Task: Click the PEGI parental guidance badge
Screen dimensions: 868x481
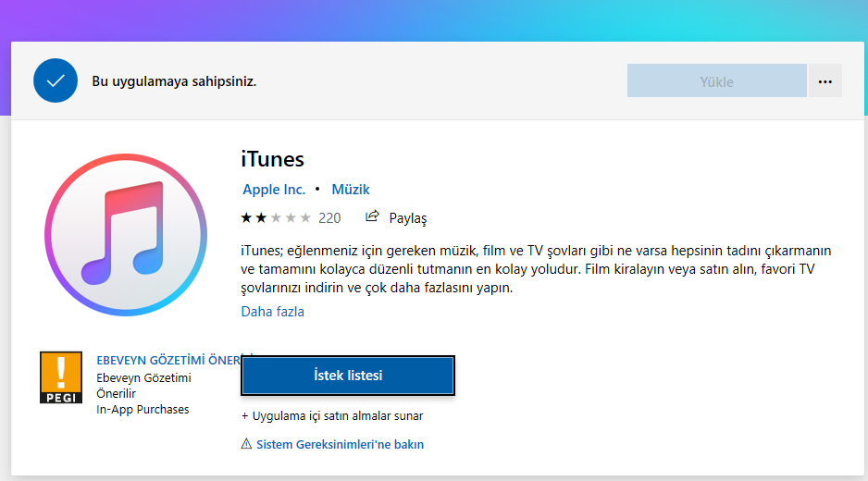Action: [x=61, y=377]
